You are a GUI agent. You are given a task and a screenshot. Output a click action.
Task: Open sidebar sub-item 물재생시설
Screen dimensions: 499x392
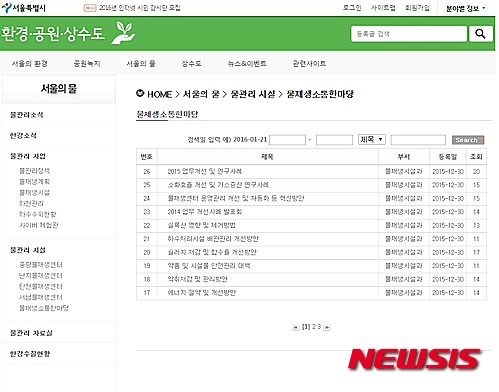click(34, 193)
